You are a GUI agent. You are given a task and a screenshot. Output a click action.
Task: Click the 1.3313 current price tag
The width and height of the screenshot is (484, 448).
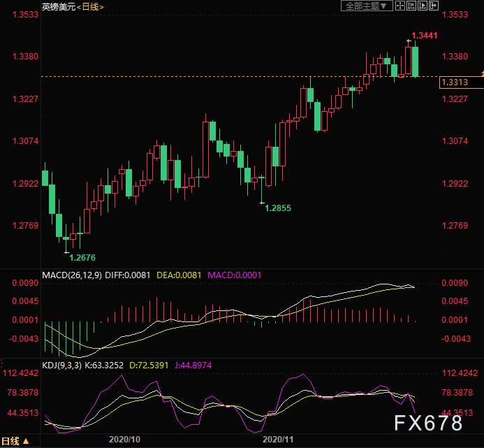(x=453, y=83)
